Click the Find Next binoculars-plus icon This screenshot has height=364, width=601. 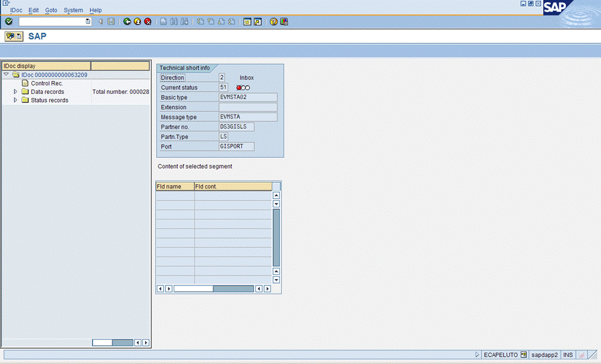(x=184, y=22)
